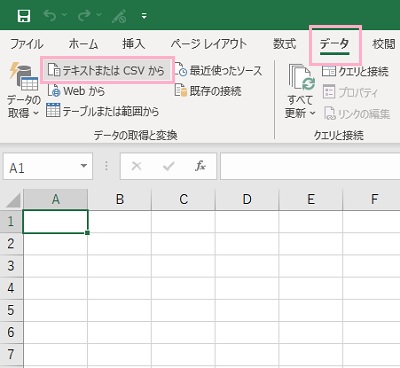Viewport: 400px width, 368px height.
Task: Switch to the ホーム tab
Action: [83, 44]
